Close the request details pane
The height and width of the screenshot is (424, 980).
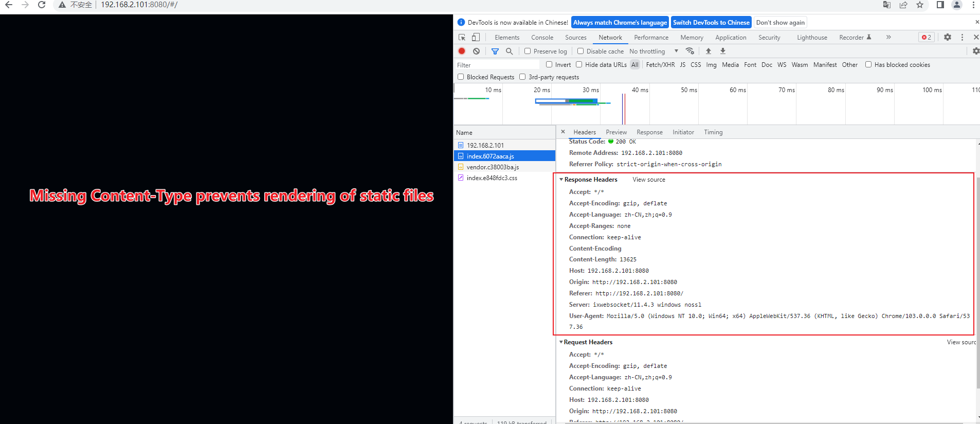pos(563,132)
